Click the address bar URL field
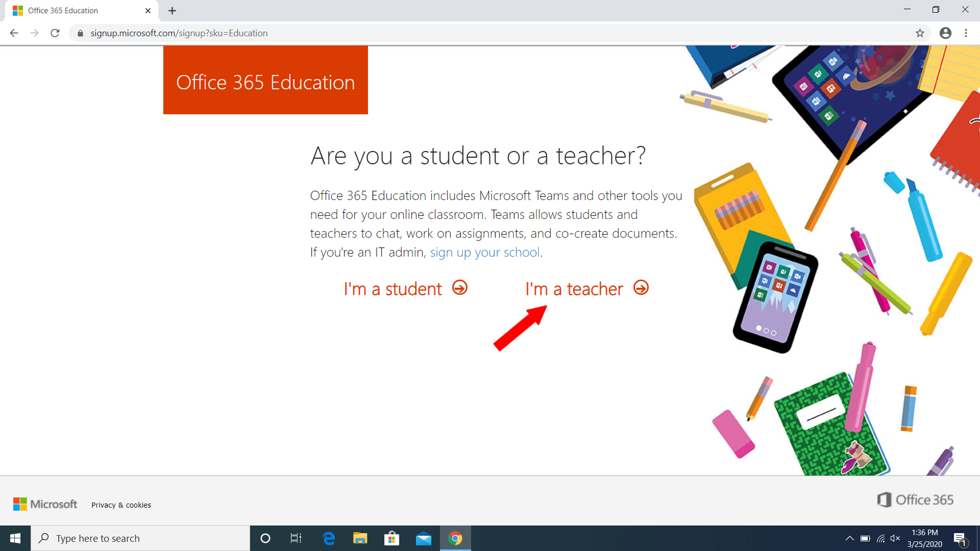The image size is (980, 551). coord(392,33)
